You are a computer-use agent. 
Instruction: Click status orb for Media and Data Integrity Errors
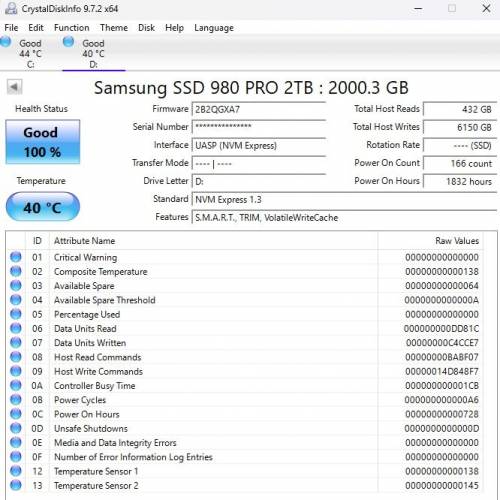pos(16,442)
